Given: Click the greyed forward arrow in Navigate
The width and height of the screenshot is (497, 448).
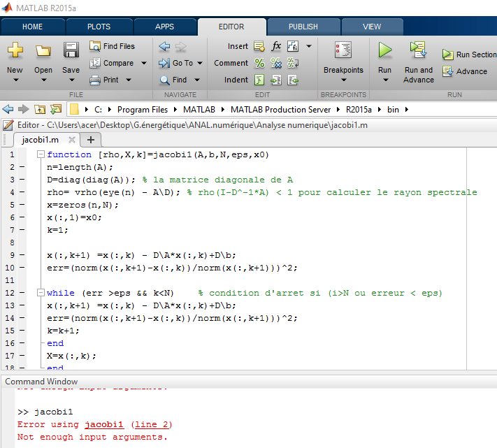Looking at the screenshot, I should [180, 47].
